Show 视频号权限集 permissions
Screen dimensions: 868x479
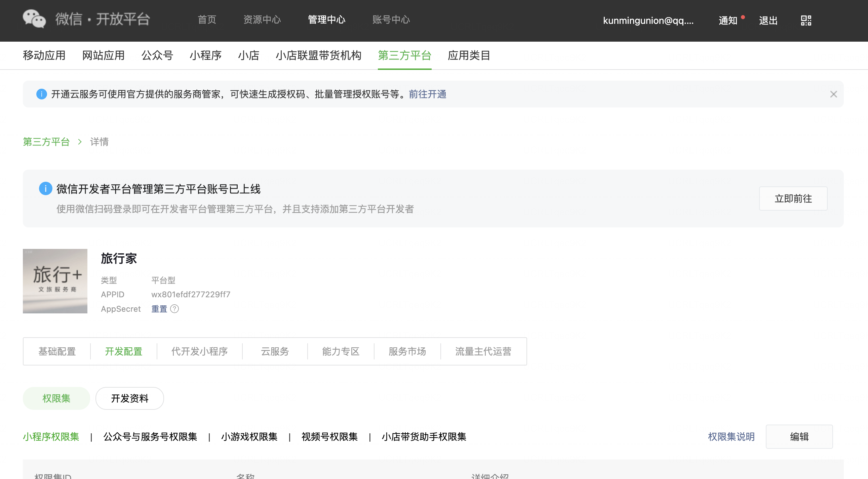[x=329, y=437]
